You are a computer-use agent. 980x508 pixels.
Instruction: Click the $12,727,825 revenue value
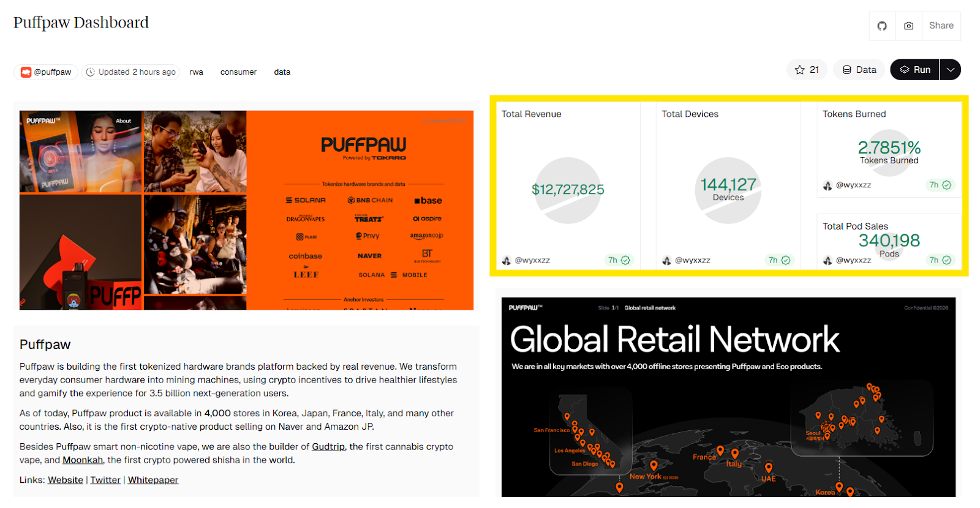(568, 190)
